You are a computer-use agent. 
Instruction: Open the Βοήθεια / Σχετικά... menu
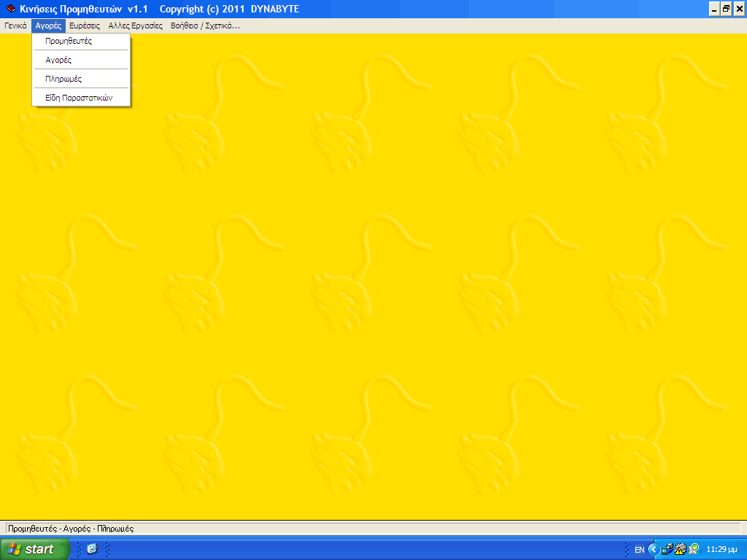(205, 26)
